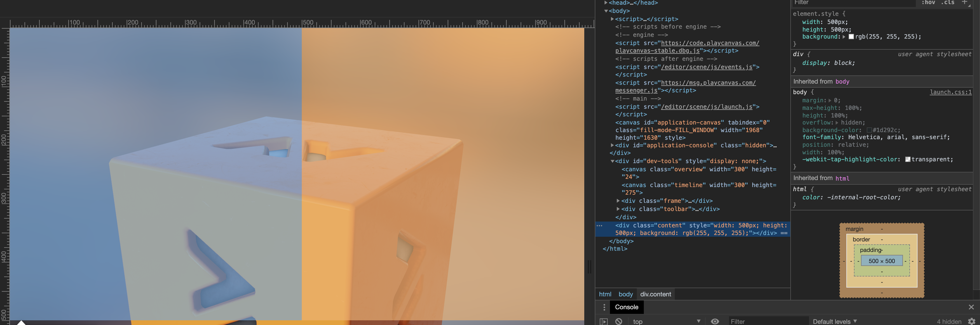Expand the margin shorthand in body rule

pyautogui.click(x=830, y=101)
